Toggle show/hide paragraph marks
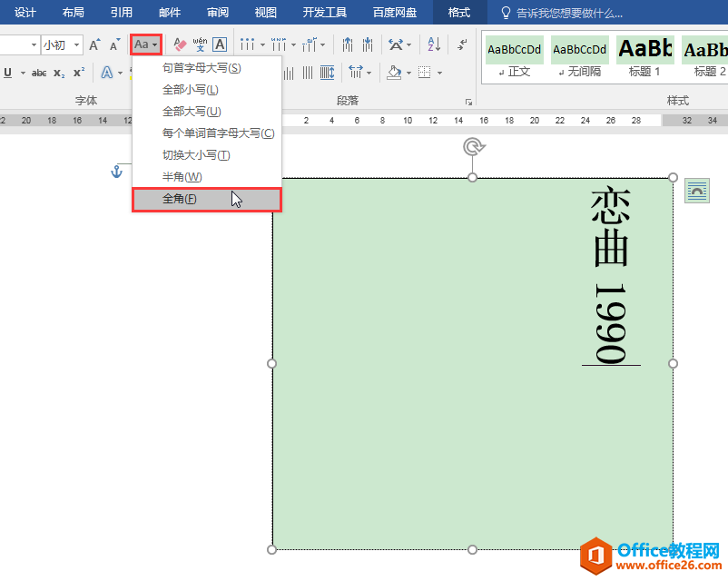 [462, 45]
